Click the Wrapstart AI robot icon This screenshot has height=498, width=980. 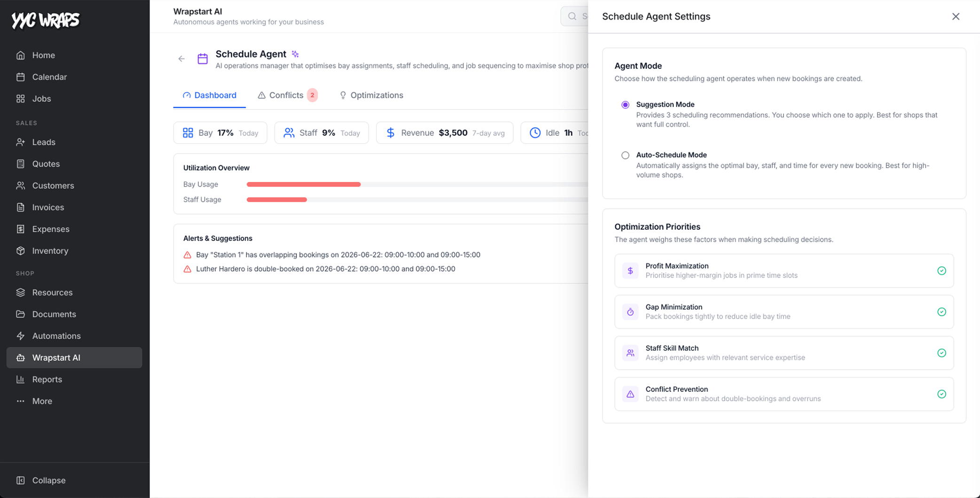(x=20, y=358)
